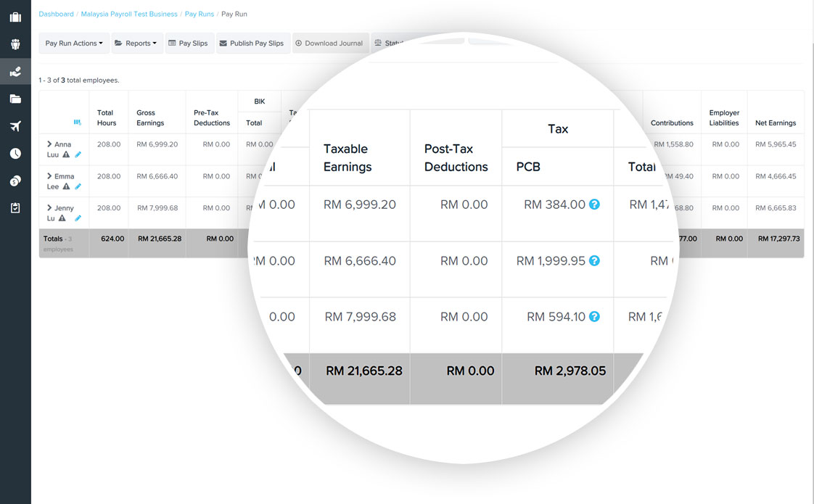The image size is (814, 504).
Task: Expand Anna Luu's pay run row
Action: (50, 144)
